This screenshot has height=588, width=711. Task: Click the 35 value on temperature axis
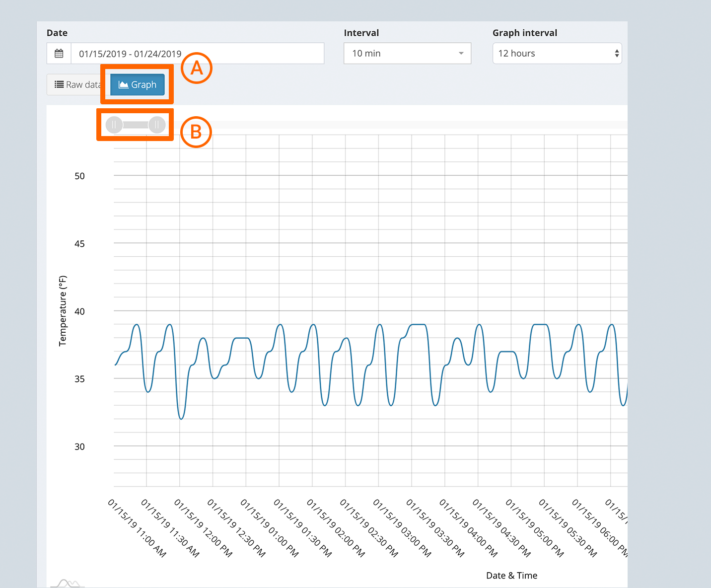pos(79,379)
